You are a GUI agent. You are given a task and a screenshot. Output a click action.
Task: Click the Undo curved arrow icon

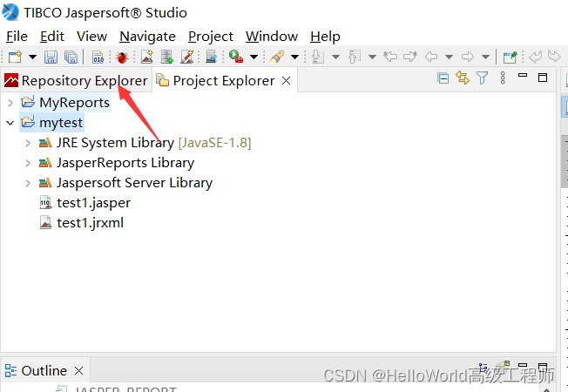click(535, 57)
